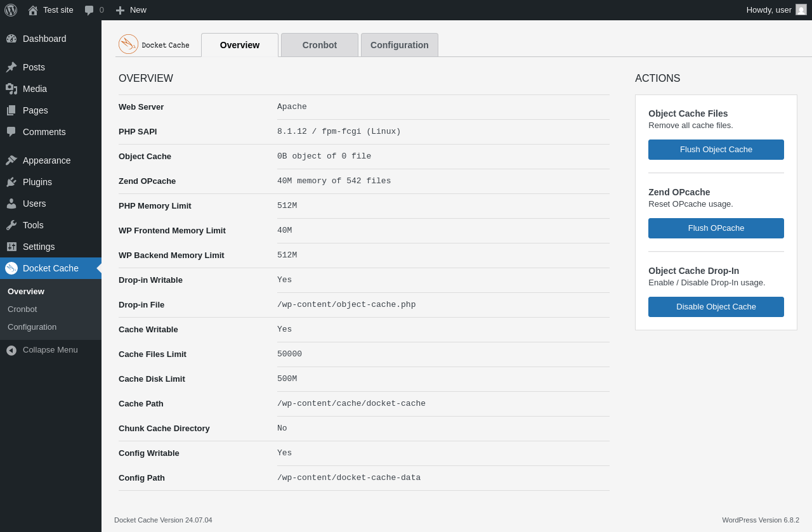Click the Posts pushpin icon
812x532 pixels.
coord(11,67)
